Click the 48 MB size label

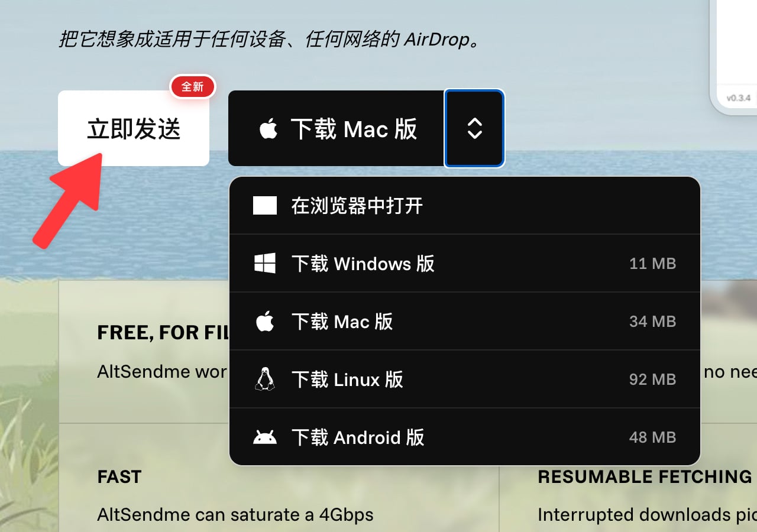(x=652, y=437)
